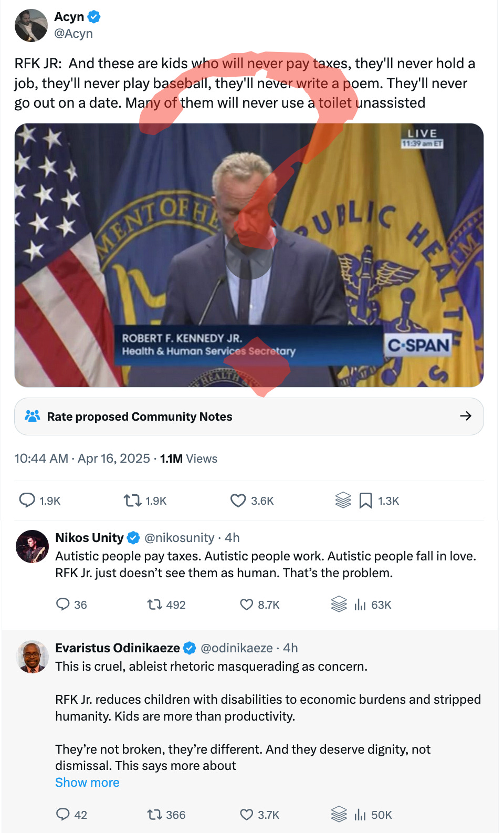Click Acyn's blue verified badge
The width and height of the screenshot is (504, 833).
[94, 17]
